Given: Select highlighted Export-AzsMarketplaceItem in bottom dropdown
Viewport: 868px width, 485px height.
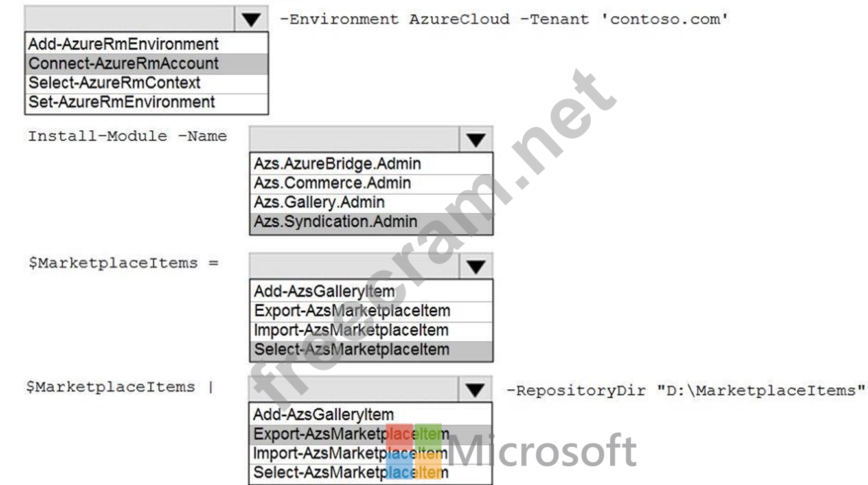Looking at the screenshot, I should point(371,433).
